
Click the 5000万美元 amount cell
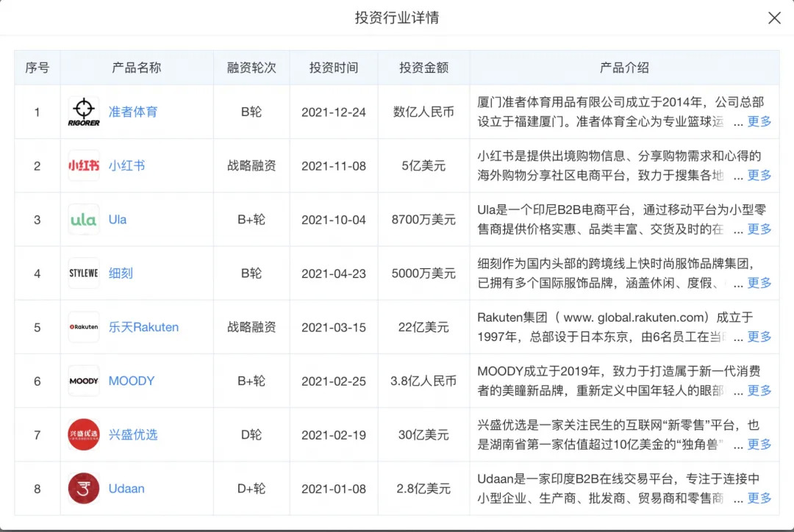pyautogui.click(x=424, y=273)
